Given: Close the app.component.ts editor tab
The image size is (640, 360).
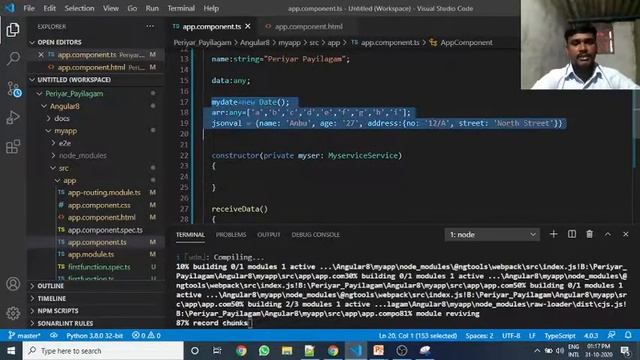Looking at the screenshot, I should pos(248,27).
